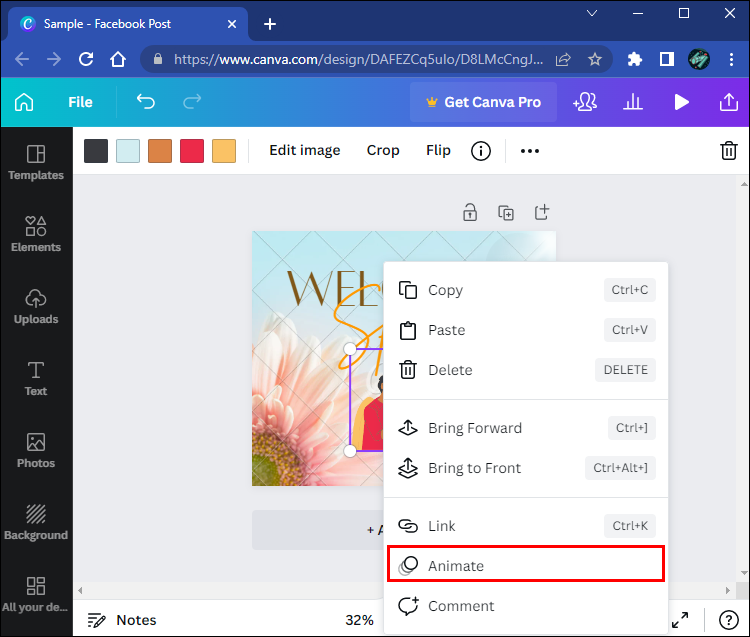Choose Delete from context menu
Viewport: 750px width, 637px height.
tap(526, 370)
